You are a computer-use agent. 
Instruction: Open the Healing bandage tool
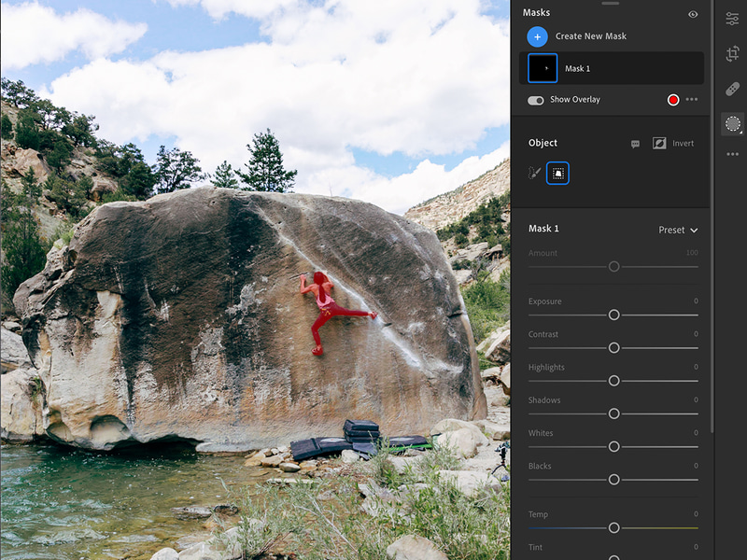click(732, 89)
